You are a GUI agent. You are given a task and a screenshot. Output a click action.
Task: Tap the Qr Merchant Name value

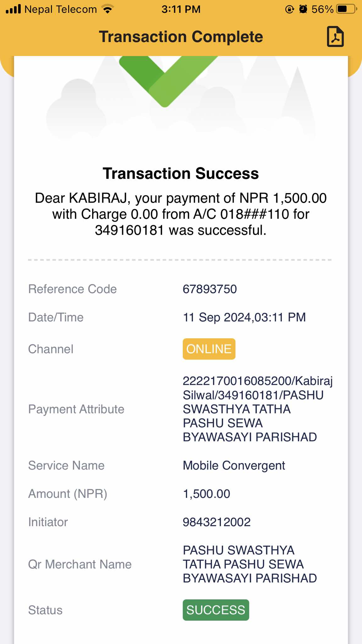click(x=250, y=564)
